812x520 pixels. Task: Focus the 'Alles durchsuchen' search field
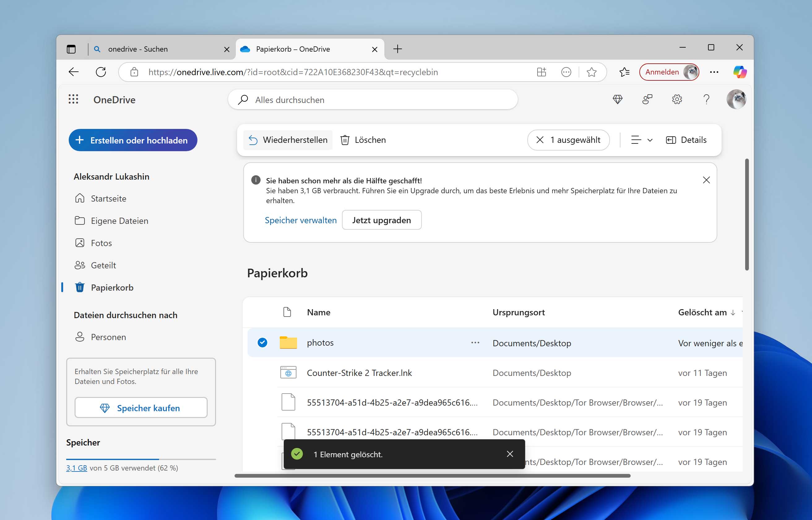[373, 100]
